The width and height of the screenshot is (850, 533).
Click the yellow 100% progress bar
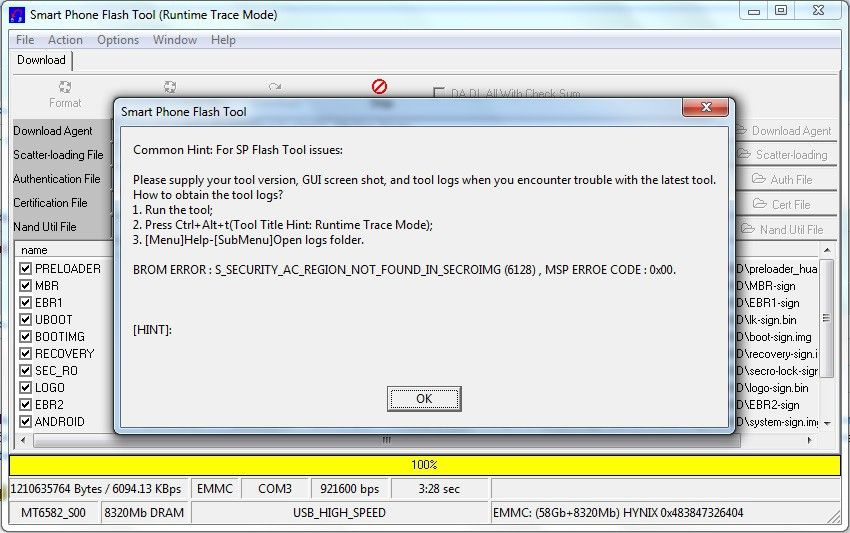click(424, 465)
